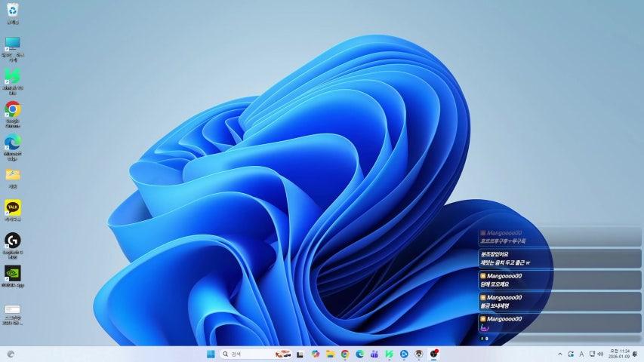Click the Windows Start button
The height and width of the screenshot is (362, 644).
(211, 354)
